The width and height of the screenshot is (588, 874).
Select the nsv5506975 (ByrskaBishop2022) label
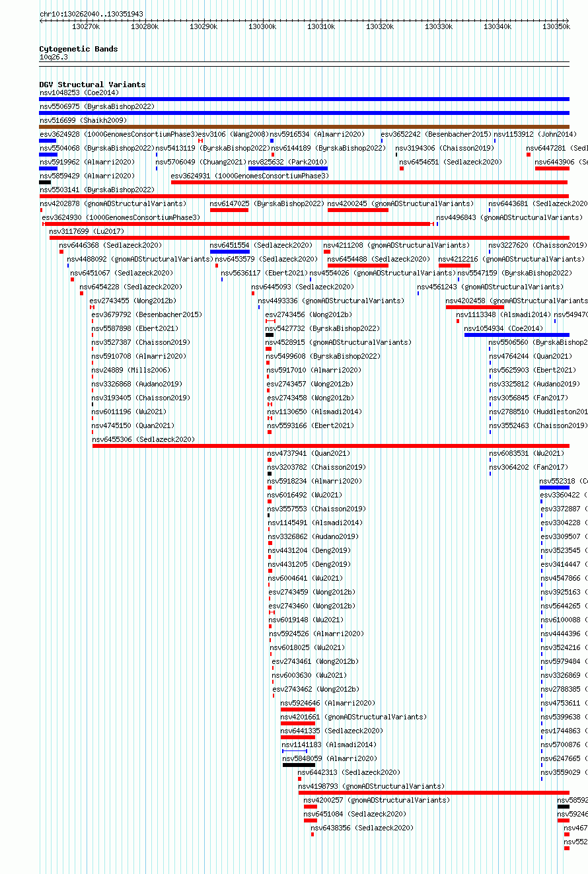(x=96, y=106)
